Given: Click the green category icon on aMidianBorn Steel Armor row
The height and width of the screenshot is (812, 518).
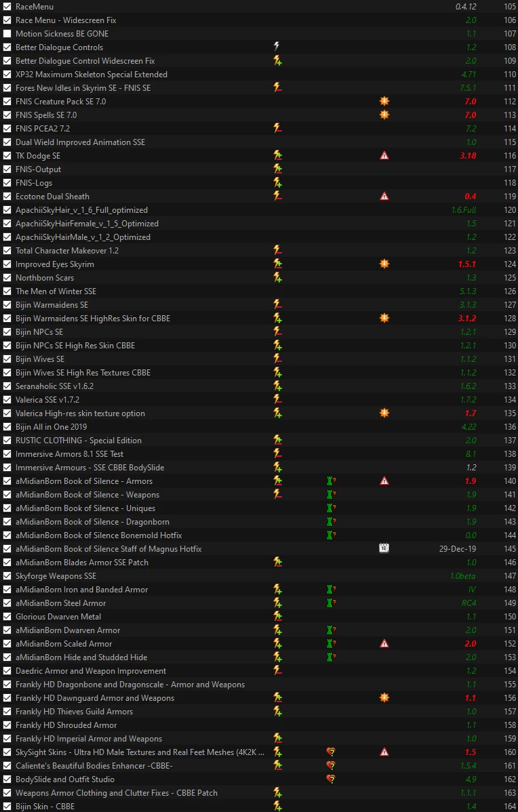Looking at the screenshot, I should [x=332, y=603].
